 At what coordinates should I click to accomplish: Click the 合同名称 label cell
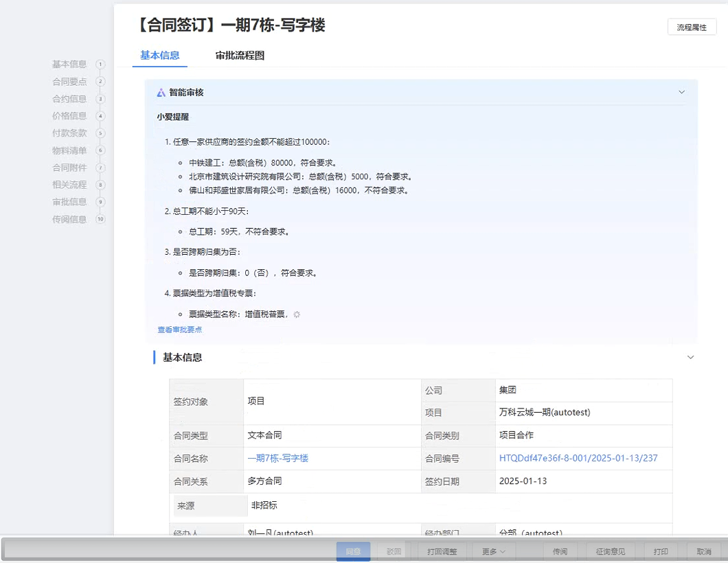tap(206, 459)
